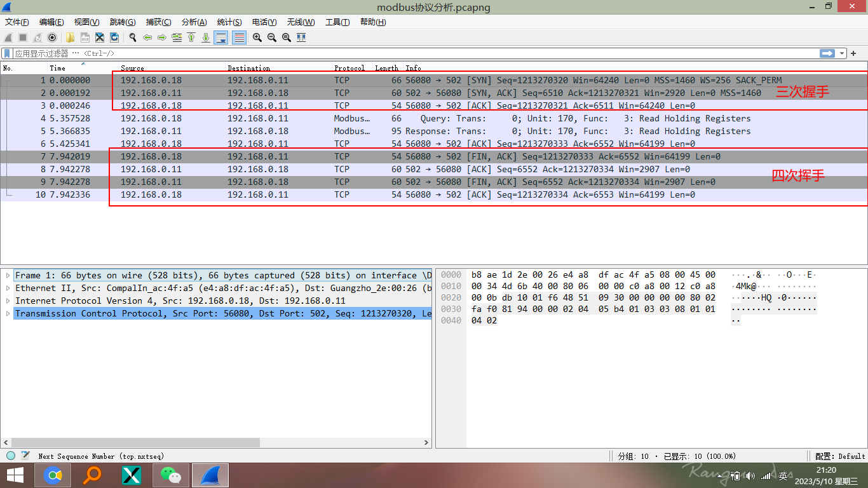Screen dimensions: 868x488
Task: Open display filter history dropdown
Action: [842, 53]
